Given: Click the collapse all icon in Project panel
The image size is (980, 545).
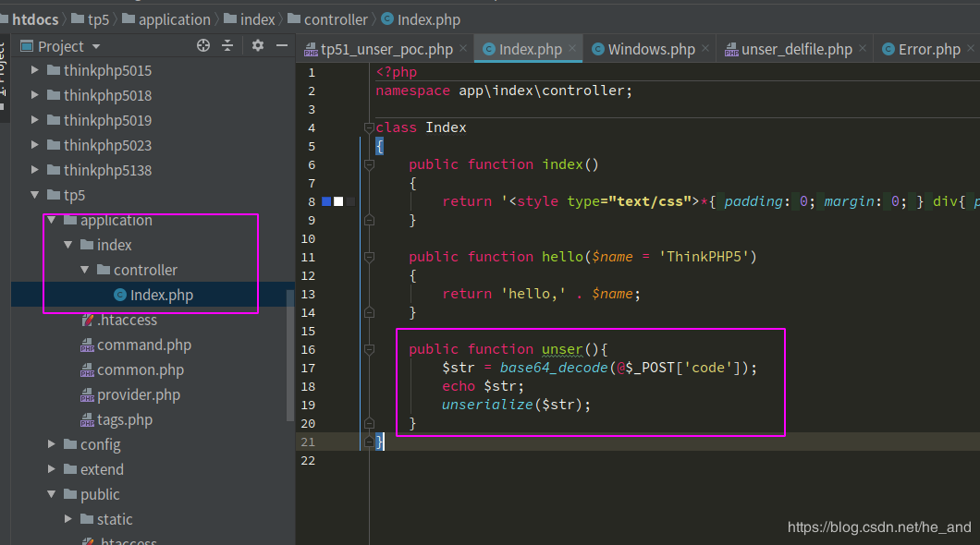Looking at the screenshot, I should (x=227, y=45).
